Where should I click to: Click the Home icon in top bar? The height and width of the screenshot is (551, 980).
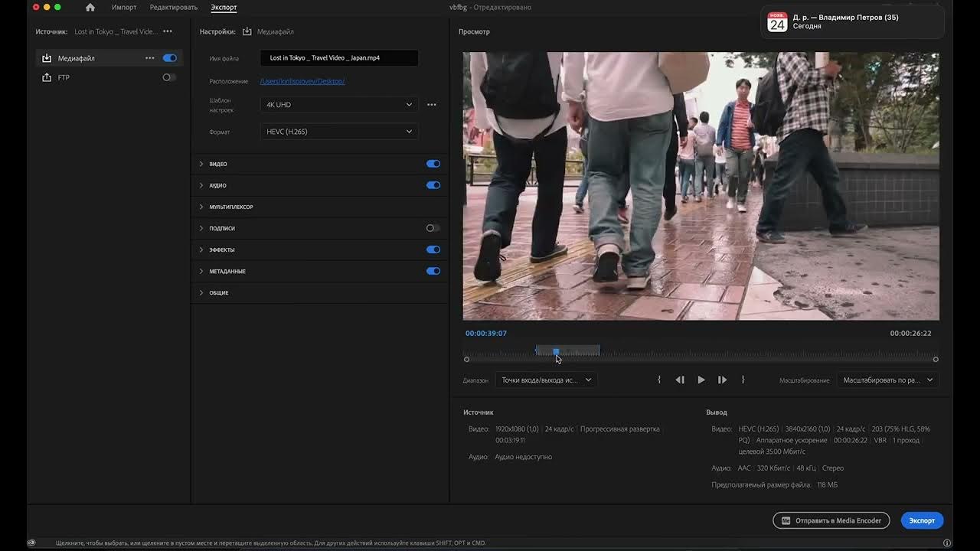click(90, 8)
